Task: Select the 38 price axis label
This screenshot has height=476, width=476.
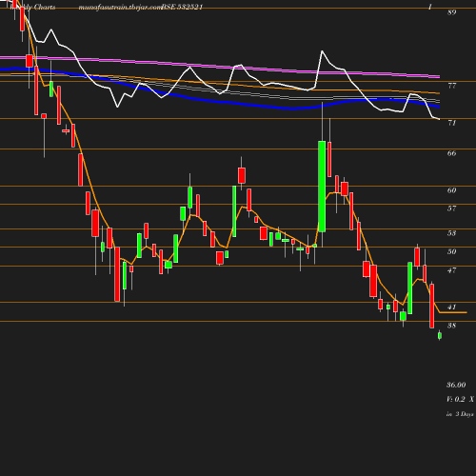Action: click(451, 326)
